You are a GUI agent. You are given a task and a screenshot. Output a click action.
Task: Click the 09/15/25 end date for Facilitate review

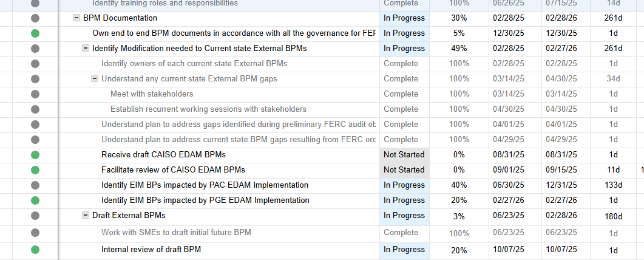click(561, 170)
